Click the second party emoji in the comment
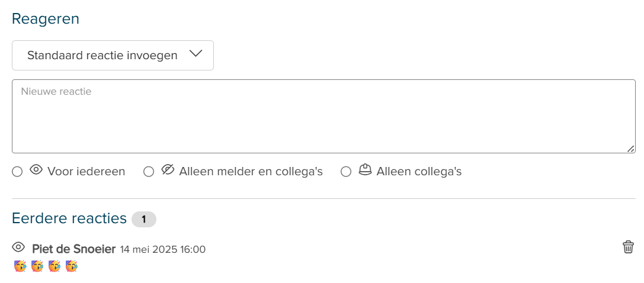 pos(37,266)
